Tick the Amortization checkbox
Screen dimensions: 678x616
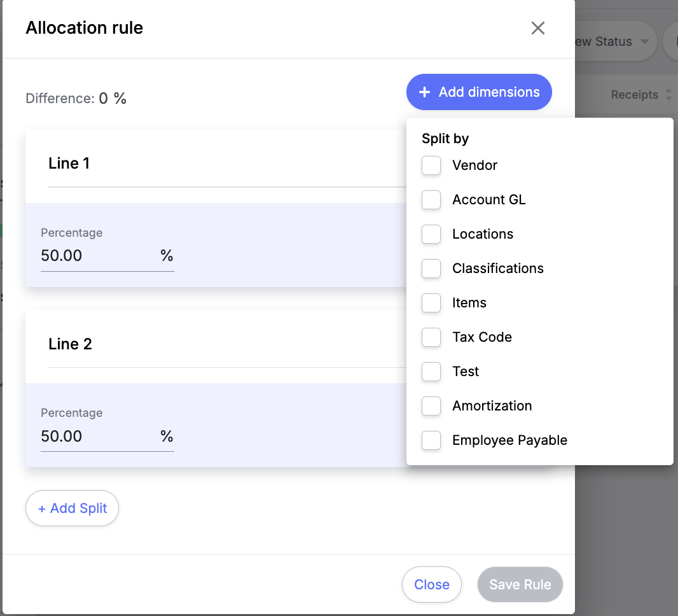pyautogui.click(x=431, y=406)
